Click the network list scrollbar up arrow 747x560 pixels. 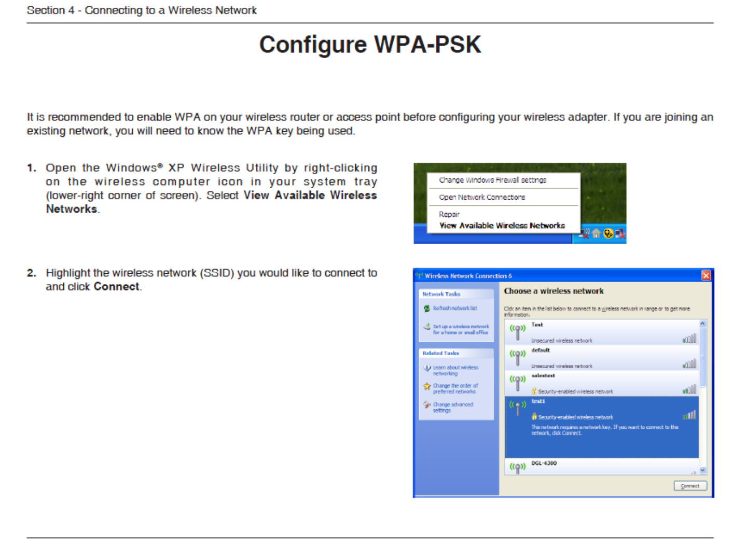(703, 324)
